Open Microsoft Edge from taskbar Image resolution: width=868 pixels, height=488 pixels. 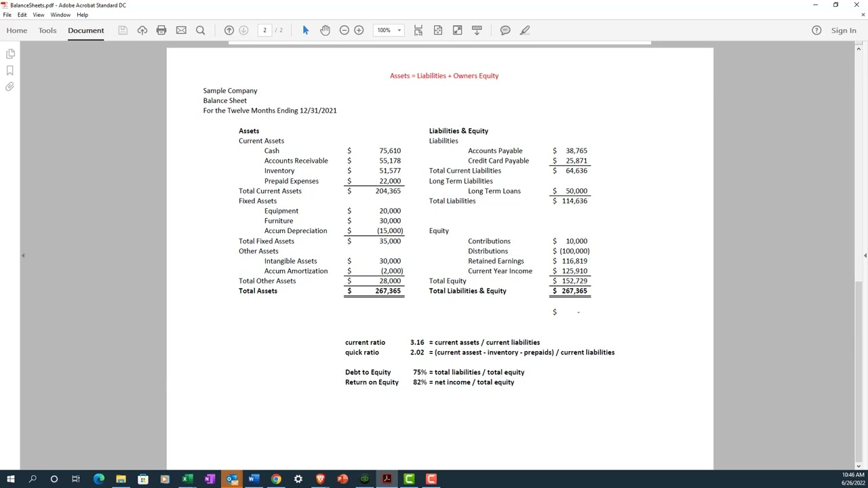pyautogui.click(x=99, y=479)
